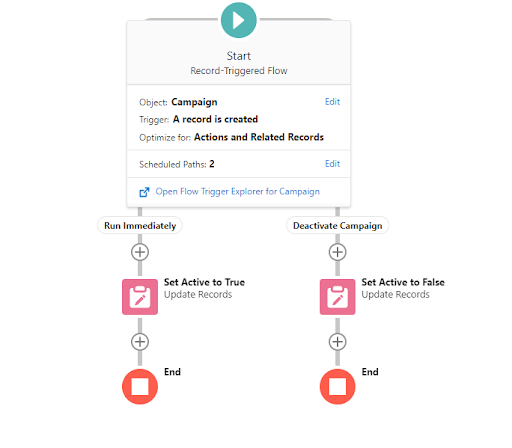Click the Set Active to True label
The image size is (512, 448).
click(204, 282)
